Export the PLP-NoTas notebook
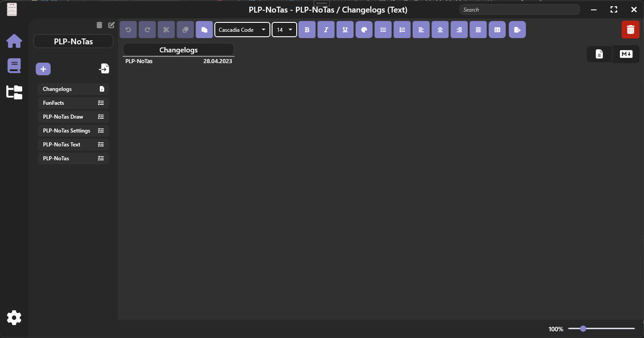This screenshot has height=338, width=644. point(104,68)
